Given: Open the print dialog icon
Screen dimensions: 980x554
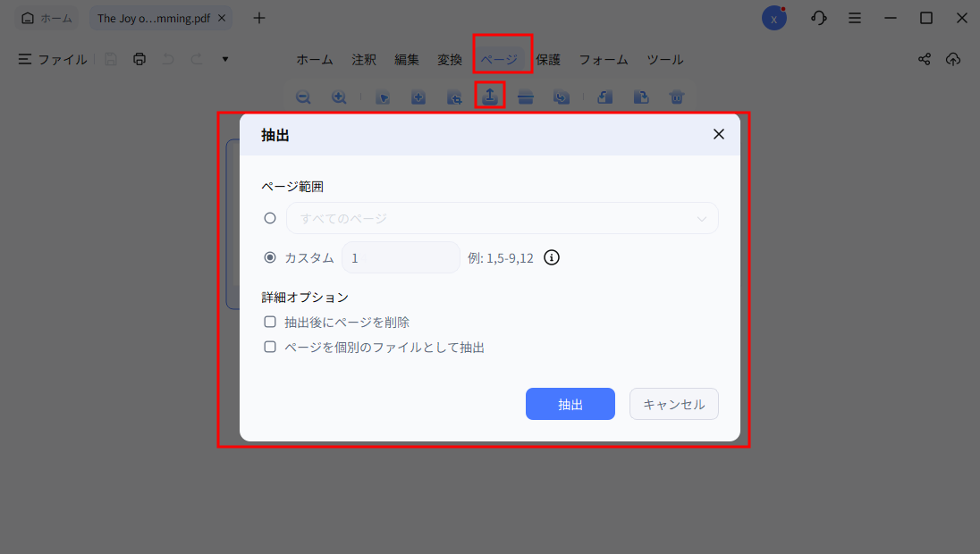Looking at the screenshot, I should click(139, 58).
